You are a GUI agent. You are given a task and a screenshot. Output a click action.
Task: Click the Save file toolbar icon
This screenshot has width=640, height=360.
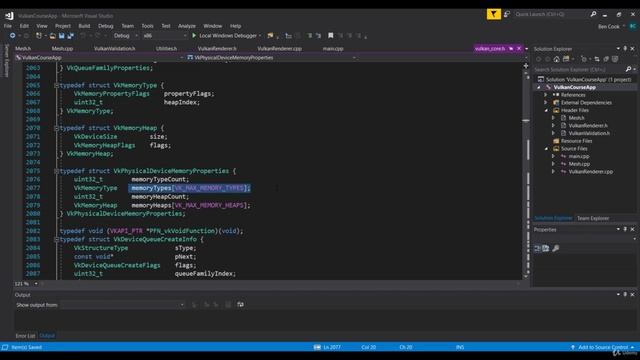(x=61, y=36)
